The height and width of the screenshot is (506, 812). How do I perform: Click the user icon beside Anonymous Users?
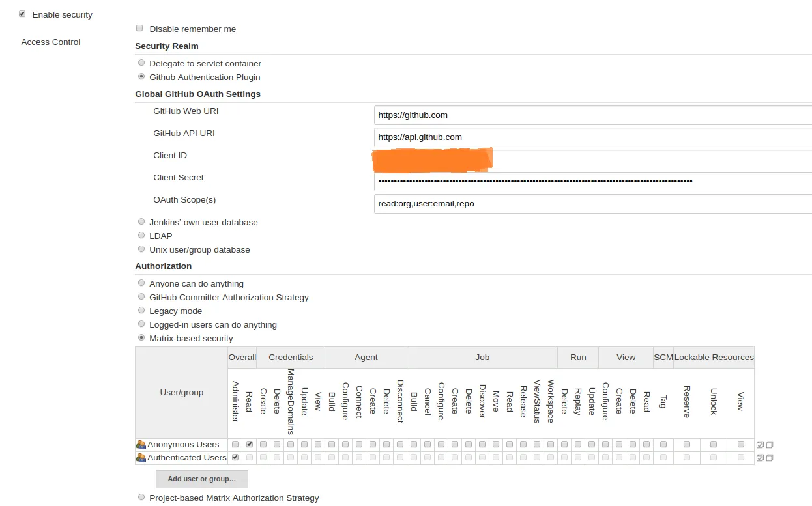click(x=141, y=445)
